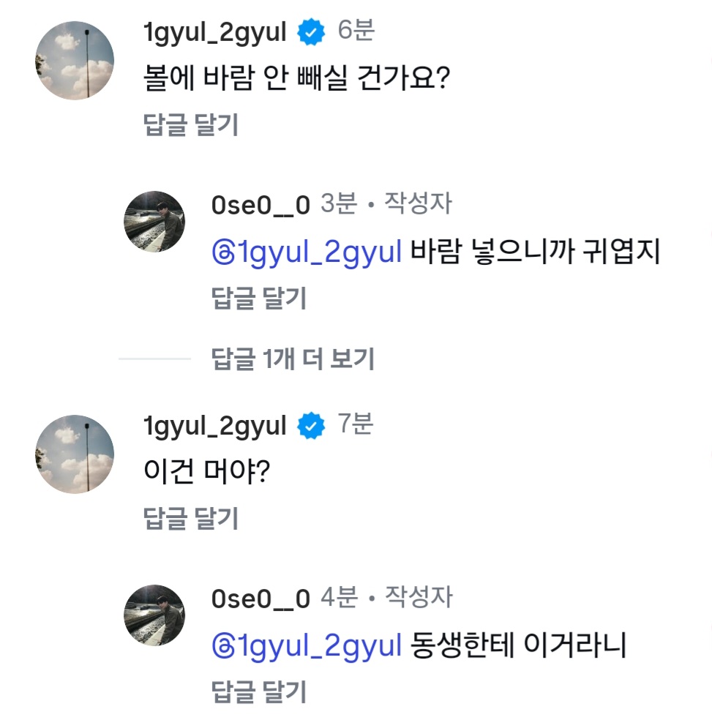Click the verified badge on the 6분 comment
This screenshot has height=728, width=712.
coord(312,32)
